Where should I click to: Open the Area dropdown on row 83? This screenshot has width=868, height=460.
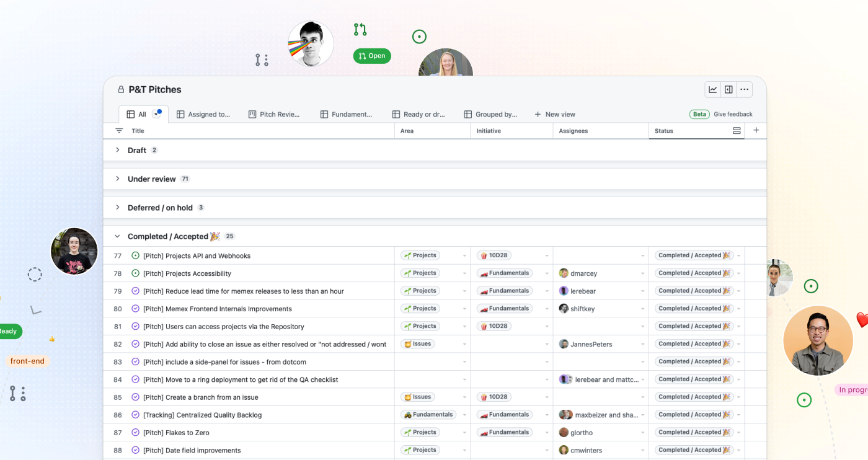464,361
